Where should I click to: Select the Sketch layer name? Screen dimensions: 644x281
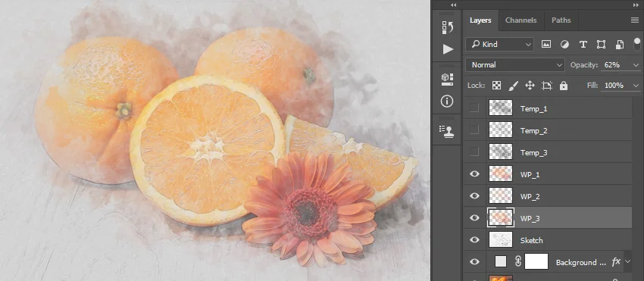pos(531,240)
